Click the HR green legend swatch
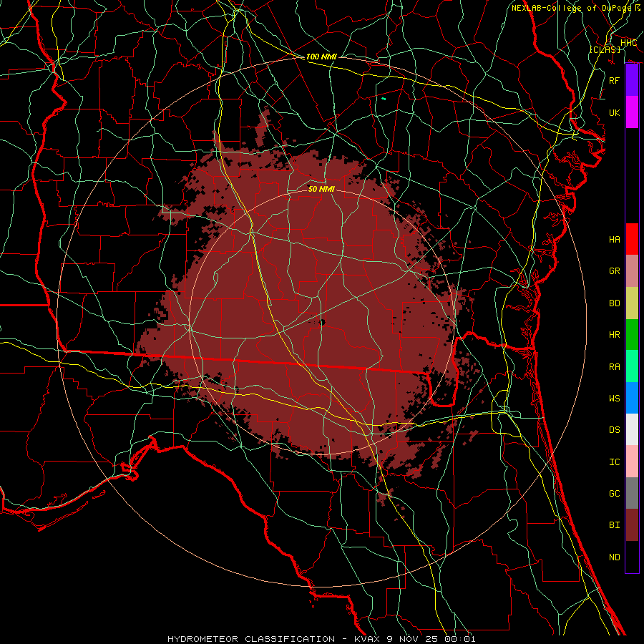This screenshot has height=644, width=644. point(632,335)
